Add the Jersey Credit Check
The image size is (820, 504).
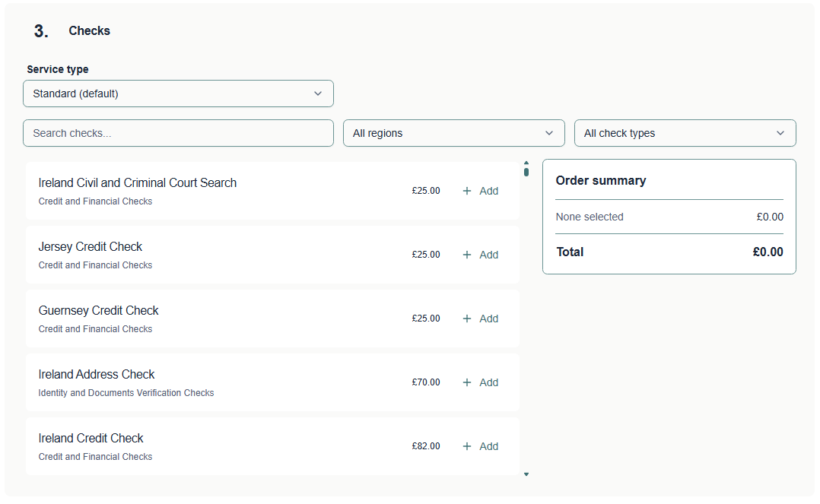pyautogui.click(x=481, y=255)
